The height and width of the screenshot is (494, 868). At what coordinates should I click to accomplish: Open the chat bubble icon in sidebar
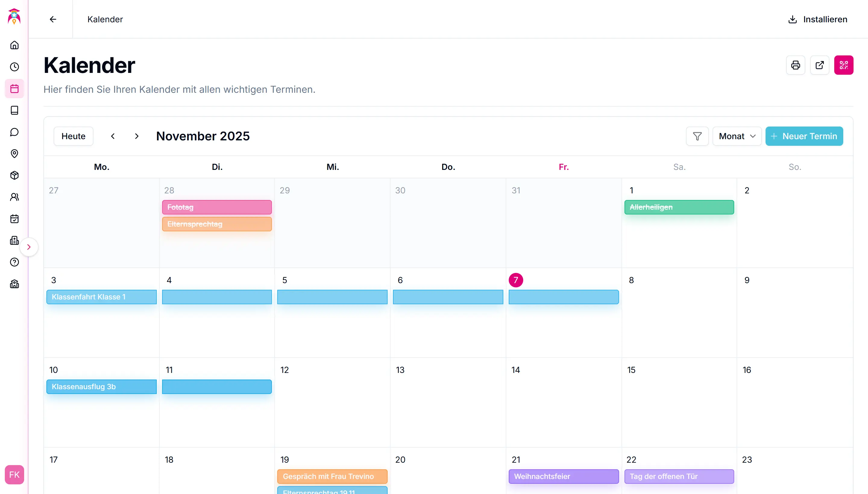click(14, 132)
